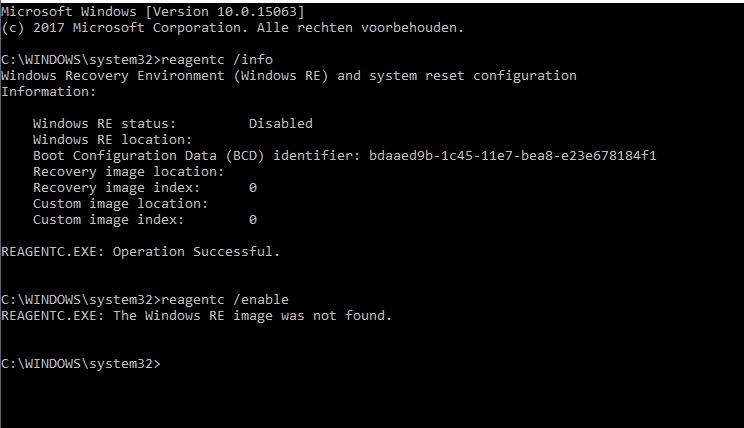Click the 'Recovery image index:' label

(116, 187)
